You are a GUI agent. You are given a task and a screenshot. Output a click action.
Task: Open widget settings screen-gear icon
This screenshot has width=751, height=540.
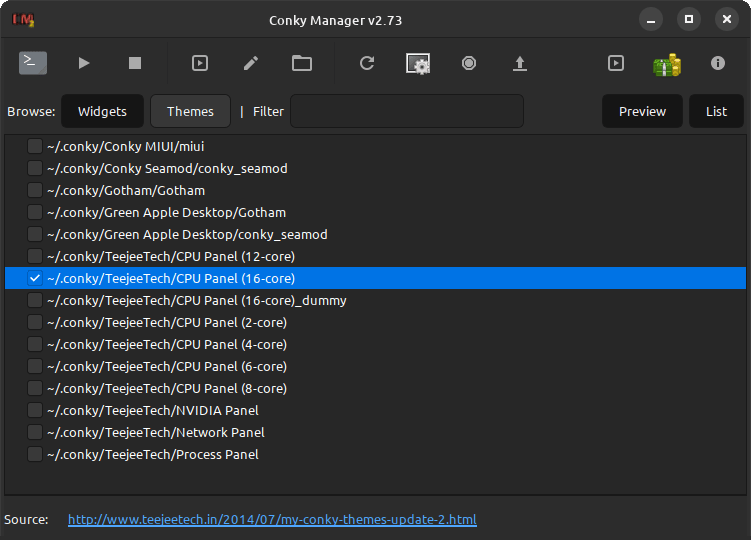point(418,63)
